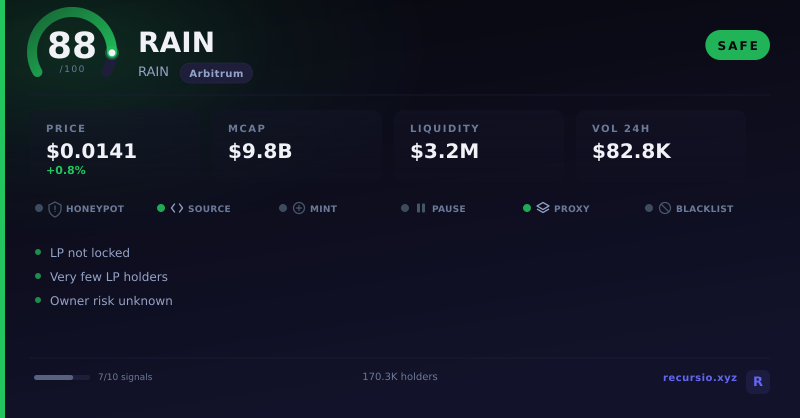Toggle the gray status dot beside HONEYPOT
The height and width of the screenshot is (418, 800).
point(39,208)
